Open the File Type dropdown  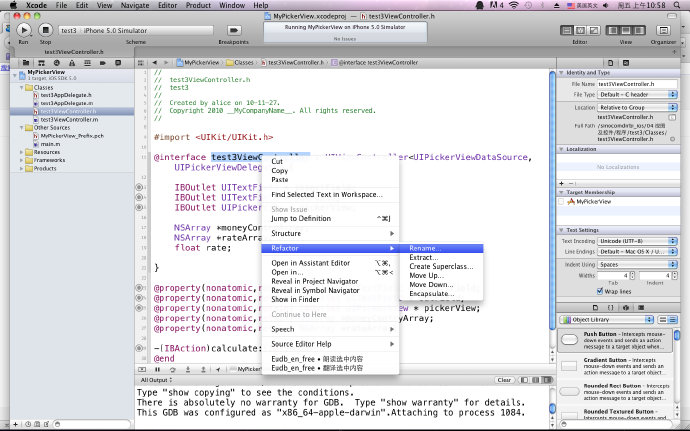(x=637, y=95)
